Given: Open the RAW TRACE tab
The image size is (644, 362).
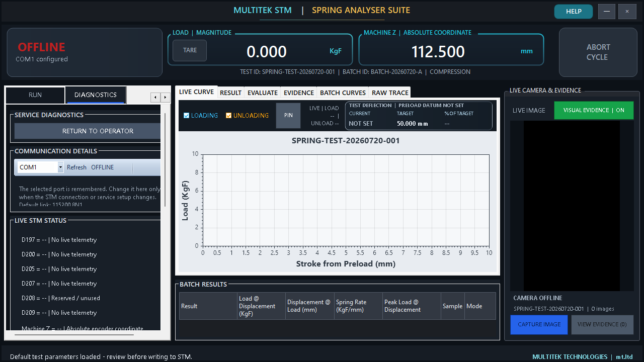Looking at the screenshot, I should tap(390, 93).
